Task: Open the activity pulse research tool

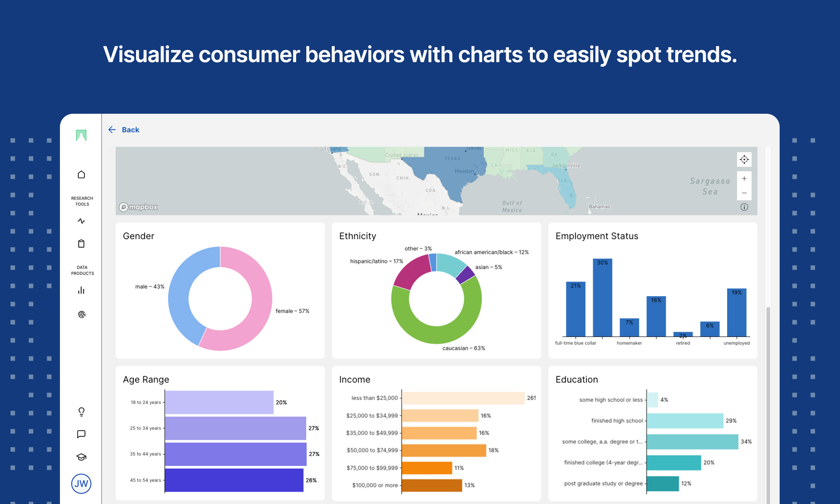Action: 81,221
